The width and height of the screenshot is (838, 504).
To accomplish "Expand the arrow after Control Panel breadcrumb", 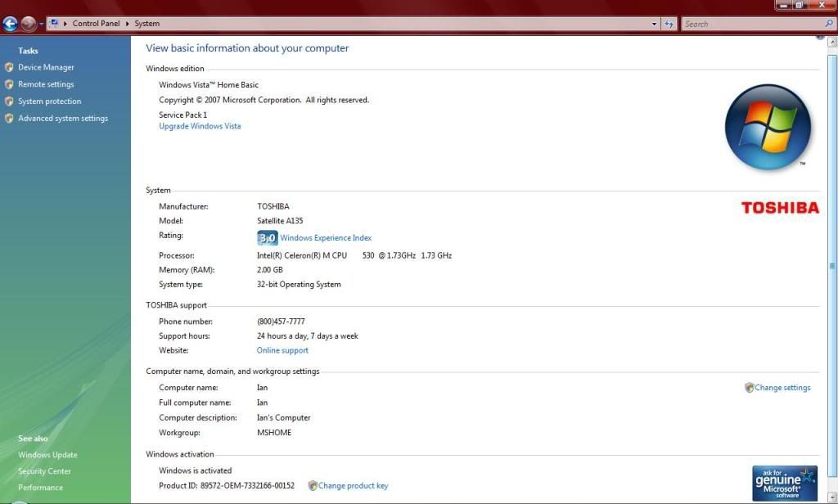I will click(x=128, y=24).
